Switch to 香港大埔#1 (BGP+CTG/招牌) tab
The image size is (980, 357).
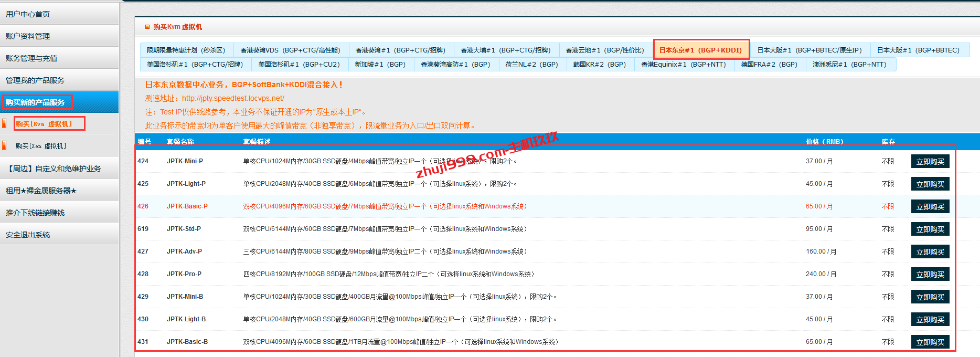click(506, 50)
